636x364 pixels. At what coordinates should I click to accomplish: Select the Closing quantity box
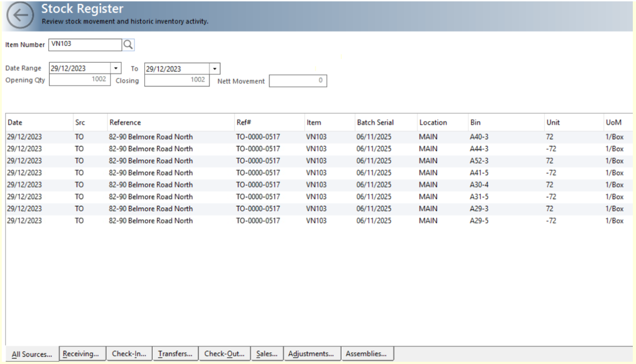pos(177,80)
